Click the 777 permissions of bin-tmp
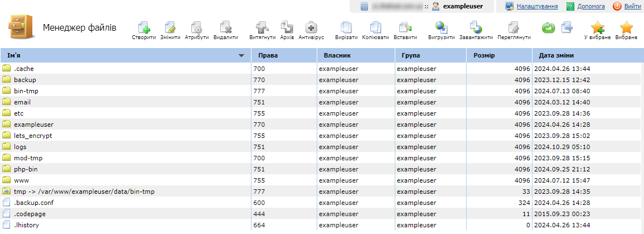644x234 pixels. pos(259,91)
